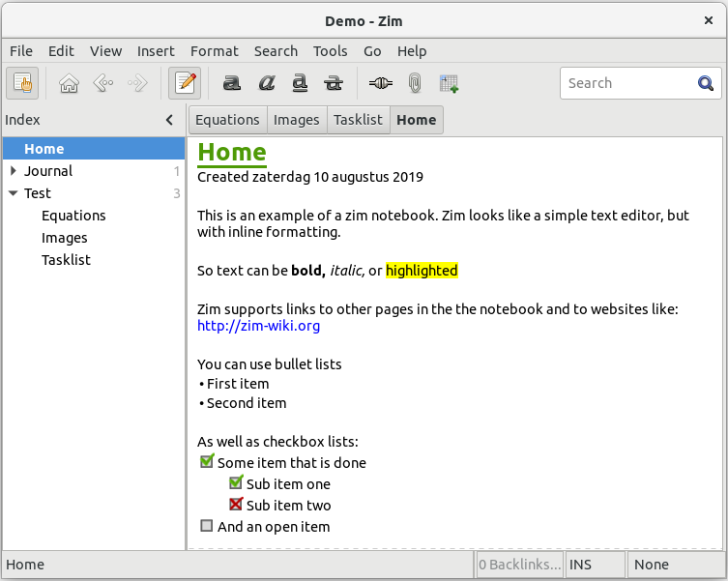Select Journal in the index tree
Viewport: 728px width, 581px height.
pyautogui.click(x=94, y=171)
